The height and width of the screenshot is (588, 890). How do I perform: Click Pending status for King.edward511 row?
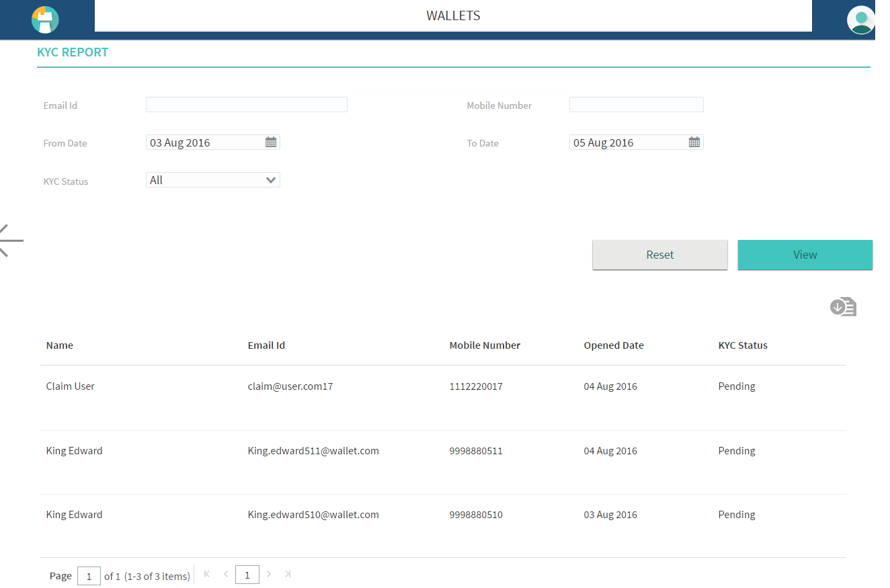tap(737, 451)
